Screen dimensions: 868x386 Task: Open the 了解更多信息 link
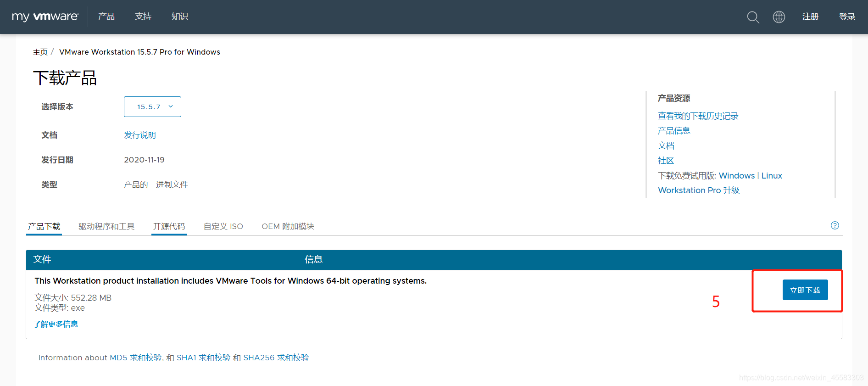(x=56, y=324)
